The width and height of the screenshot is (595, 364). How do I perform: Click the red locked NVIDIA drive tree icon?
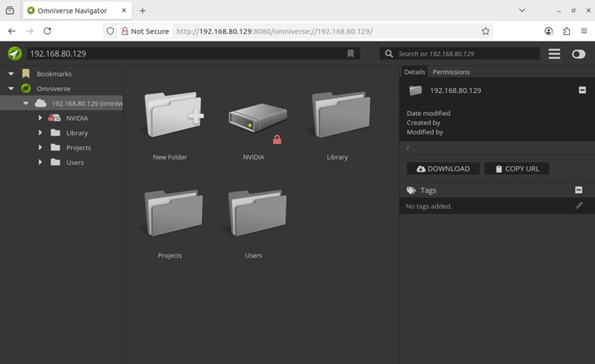54,118
